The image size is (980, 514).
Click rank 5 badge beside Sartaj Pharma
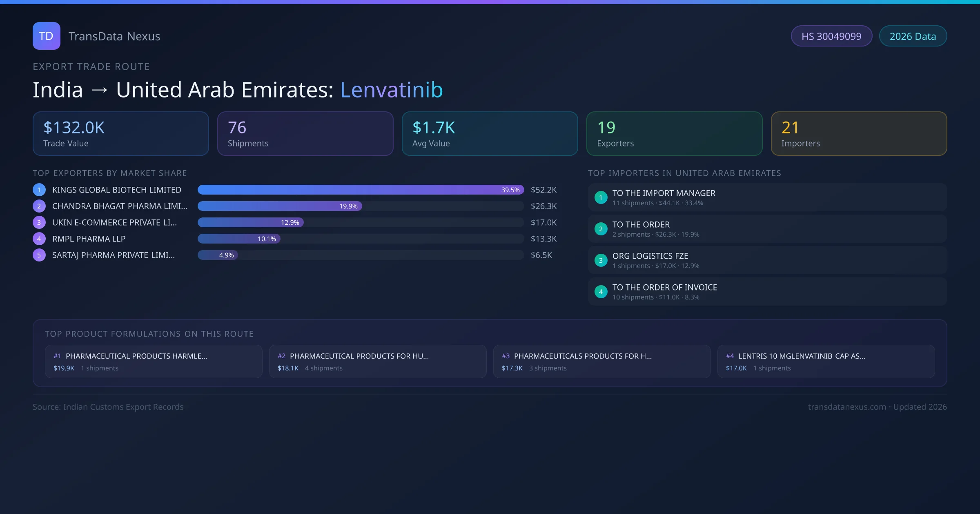39,255
